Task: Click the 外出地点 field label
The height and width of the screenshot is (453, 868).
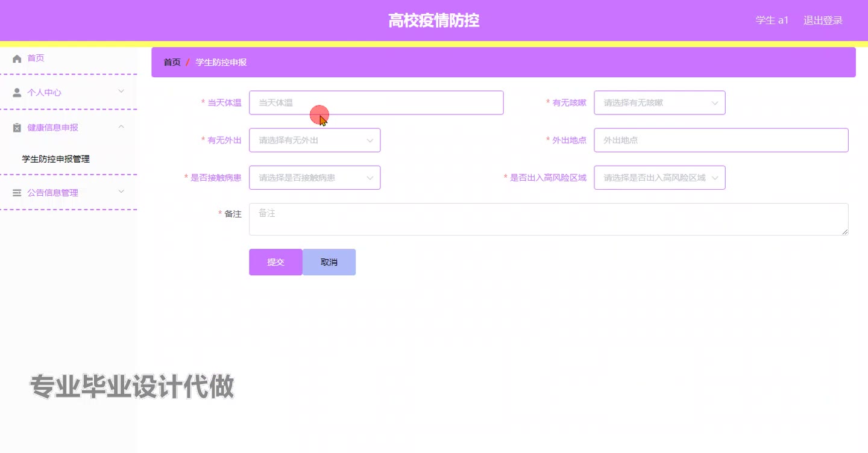Action: (570, 140)
